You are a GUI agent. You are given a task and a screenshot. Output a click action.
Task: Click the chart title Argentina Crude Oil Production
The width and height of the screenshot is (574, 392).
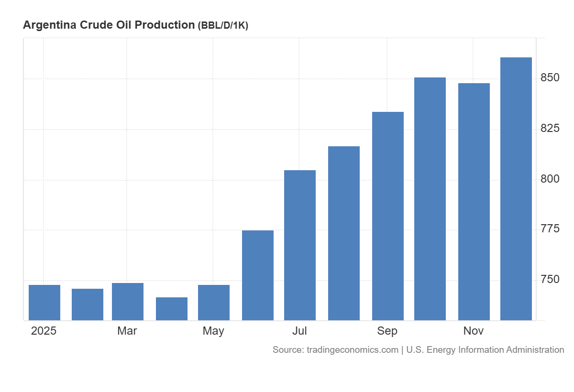(109, 25)
